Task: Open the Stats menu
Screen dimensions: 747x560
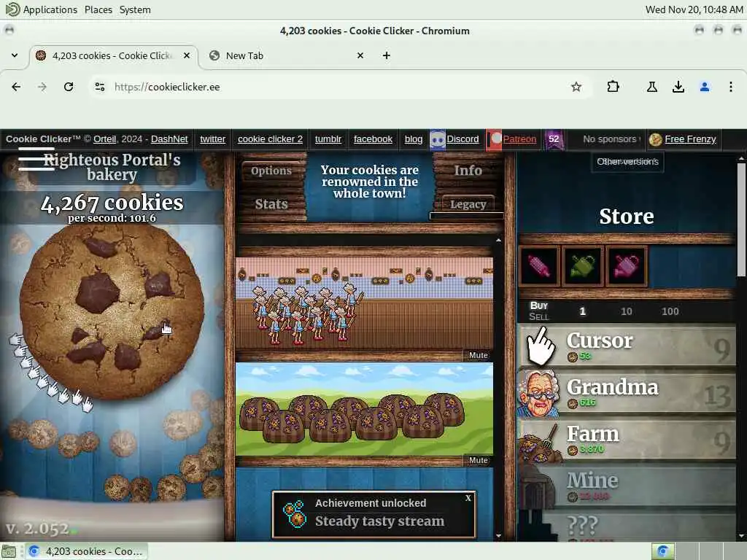Action: 271,204
